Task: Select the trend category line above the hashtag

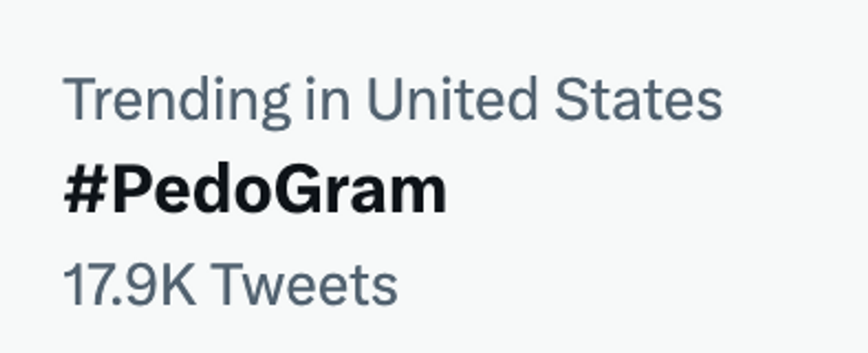Action: tap(392, 103)
